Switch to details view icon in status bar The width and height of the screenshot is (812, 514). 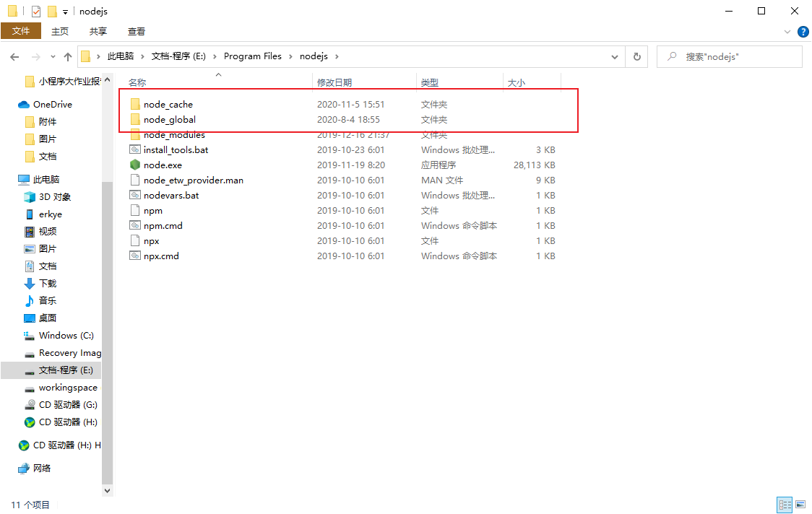point(785,504)
